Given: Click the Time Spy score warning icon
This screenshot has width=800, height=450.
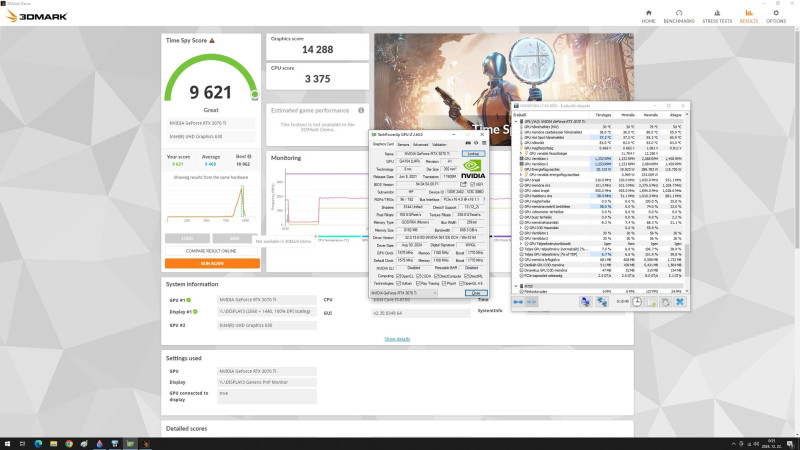Looking at the screenshot, I should tap(212, 40).
